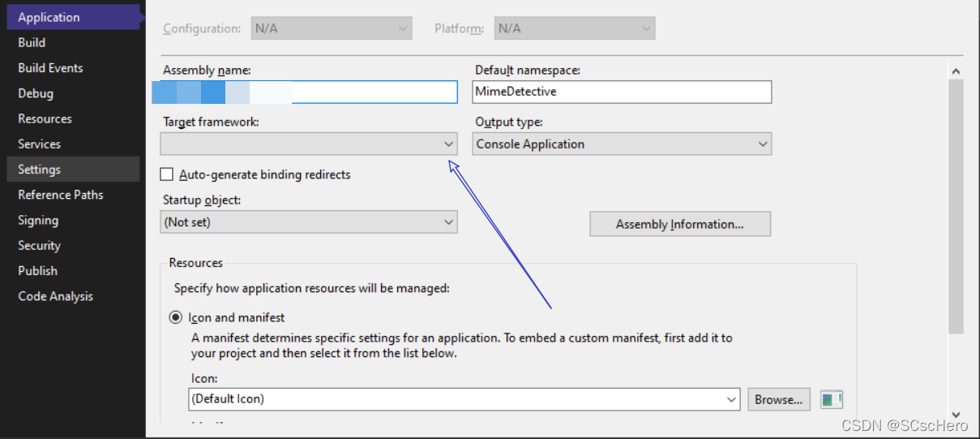Open the Output type dropdown
Screen dimensions: 980x439
point(622,144)
